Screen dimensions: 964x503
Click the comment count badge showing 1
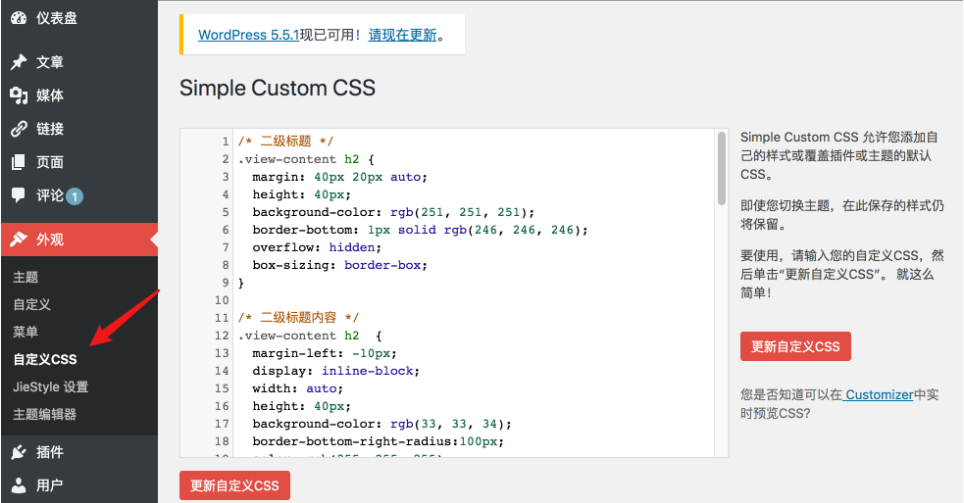tap(74, 197)
